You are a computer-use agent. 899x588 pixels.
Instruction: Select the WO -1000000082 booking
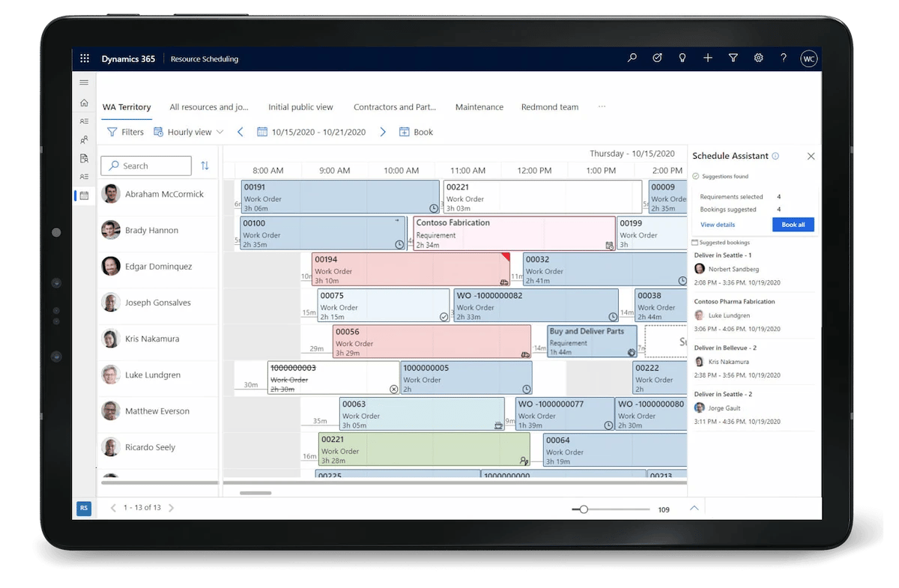[536, 306]
